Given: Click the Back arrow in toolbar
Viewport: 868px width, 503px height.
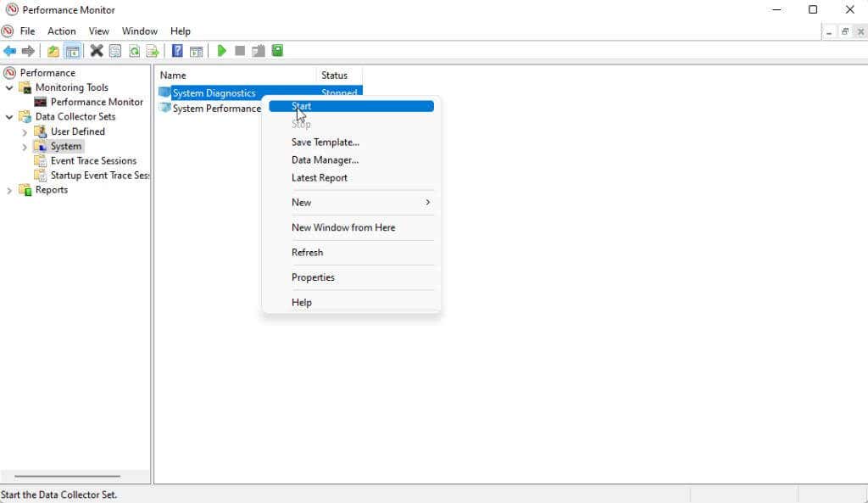Looking at the screenshot, I should click(x=10, y=51).
